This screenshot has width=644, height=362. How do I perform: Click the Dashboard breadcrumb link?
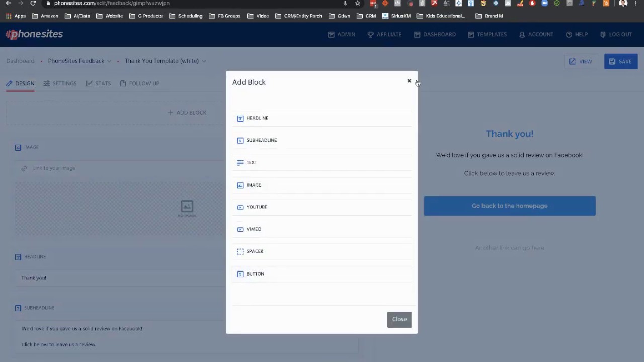click(x=20, y=61)
